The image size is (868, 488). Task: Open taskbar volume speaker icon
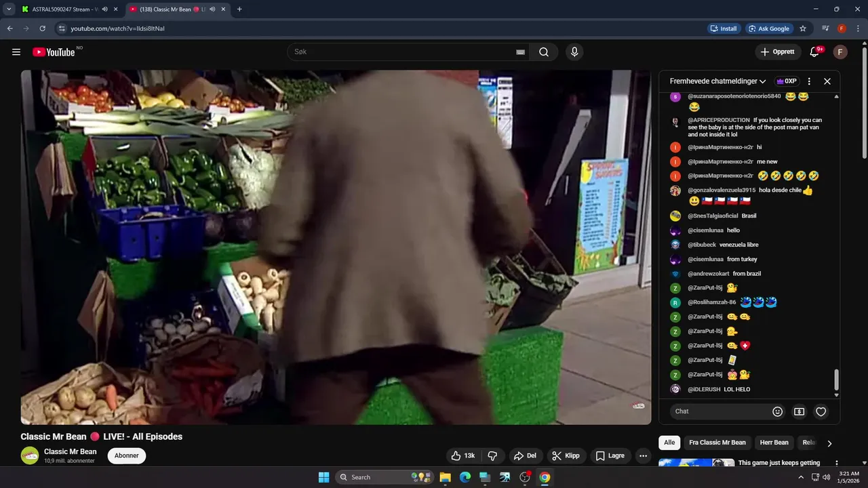(x=827, y=477)
